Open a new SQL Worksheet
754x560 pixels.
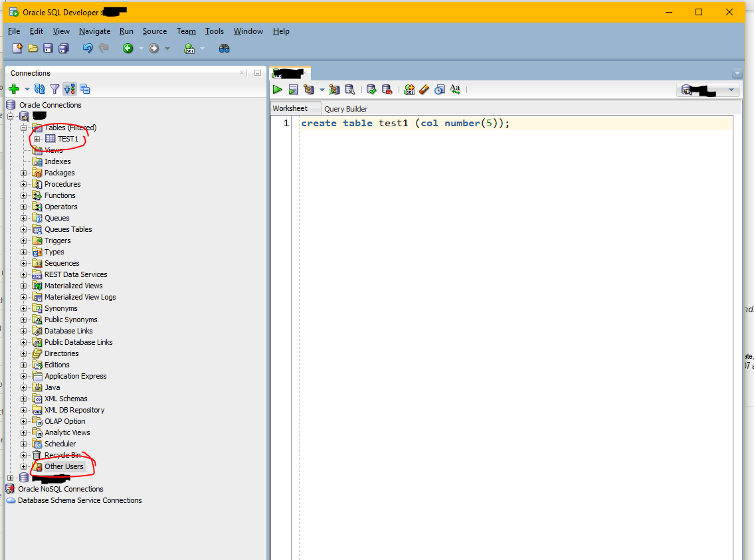(x=189, y=48)
